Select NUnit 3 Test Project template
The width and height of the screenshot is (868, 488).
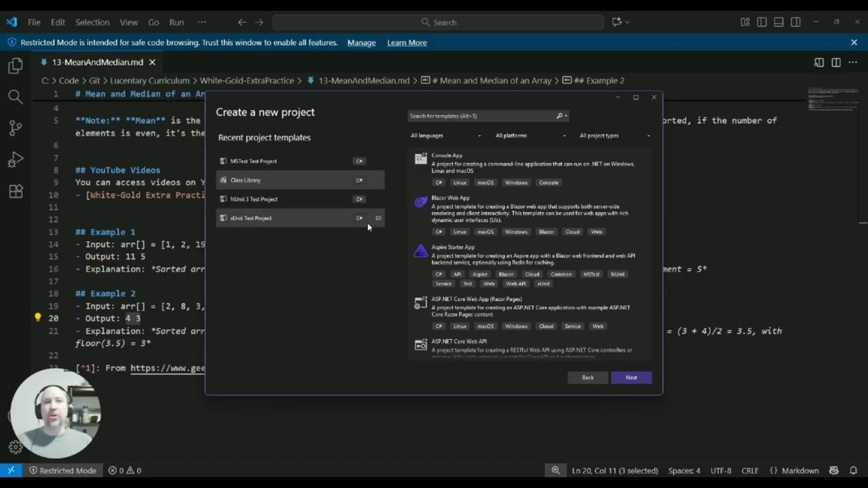[300, 199]
